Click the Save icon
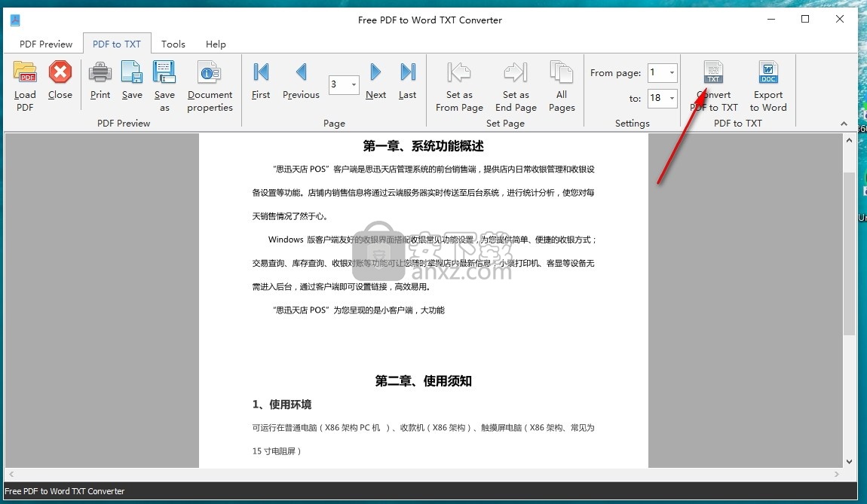 132,72
